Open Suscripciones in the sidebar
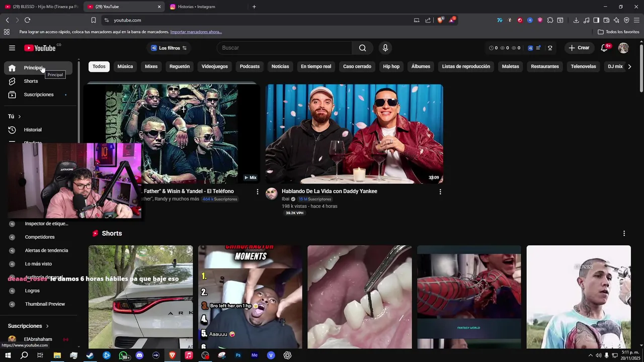 (38, 95)
